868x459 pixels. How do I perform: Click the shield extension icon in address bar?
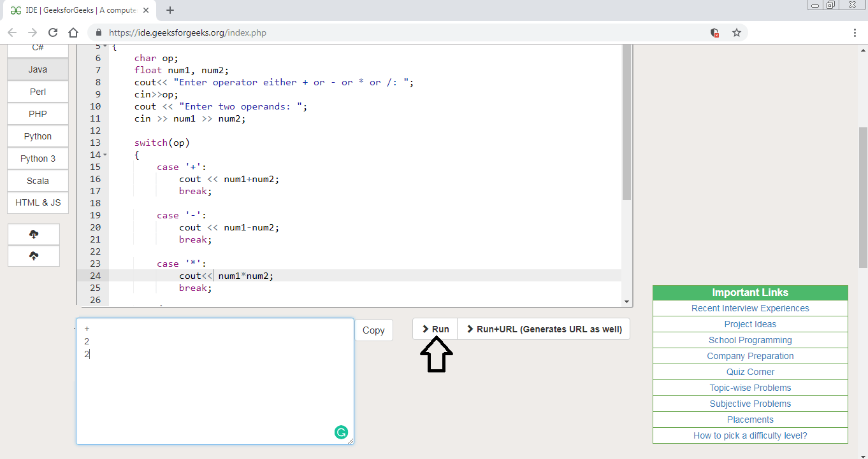click(x=714, y=32)
